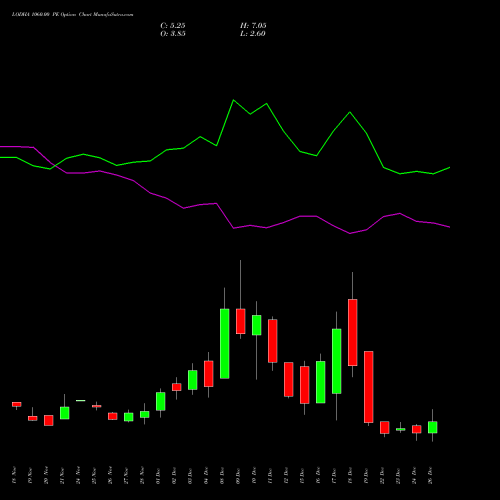This screenshot has height=500, width=500.
Task: Select the green candle for 26 Dec
Action: click(433, 427)
